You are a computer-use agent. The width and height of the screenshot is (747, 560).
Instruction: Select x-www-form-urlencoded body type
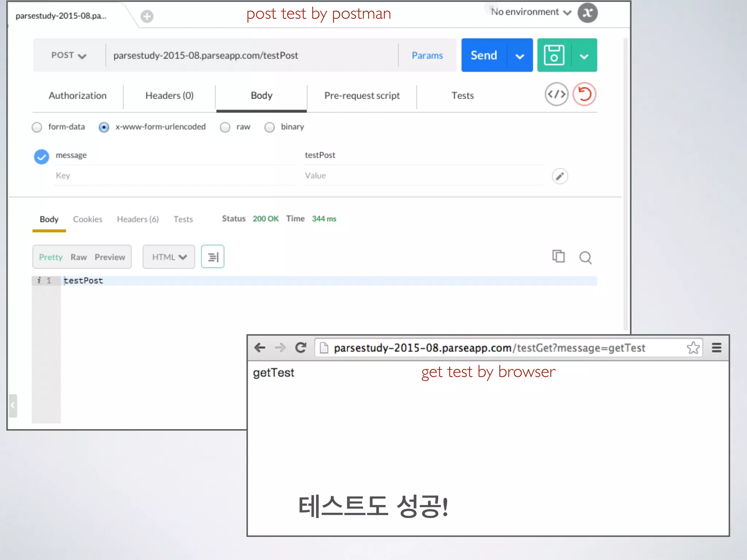click(x=104, y=127)
